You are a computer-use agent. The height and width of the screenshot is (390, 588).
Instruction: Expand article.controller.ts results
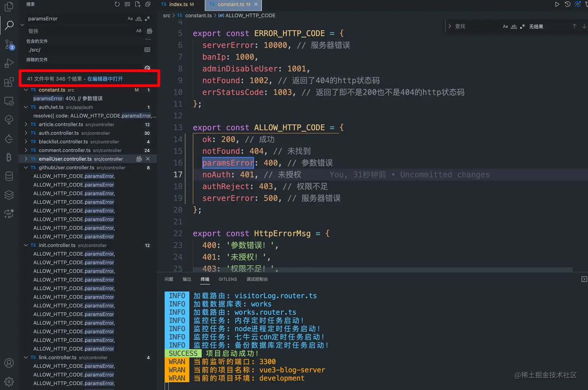pos(26,124)
